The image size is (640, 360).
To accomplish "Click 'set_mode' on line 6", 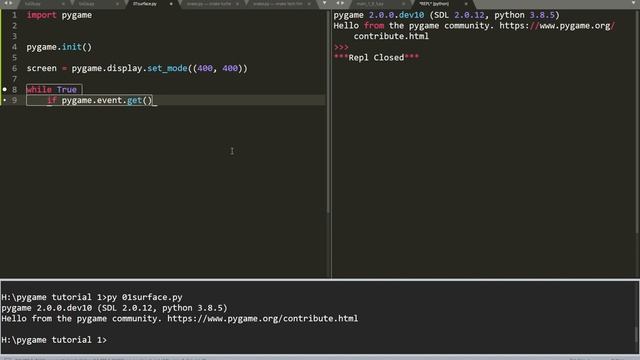I will 167,68.
